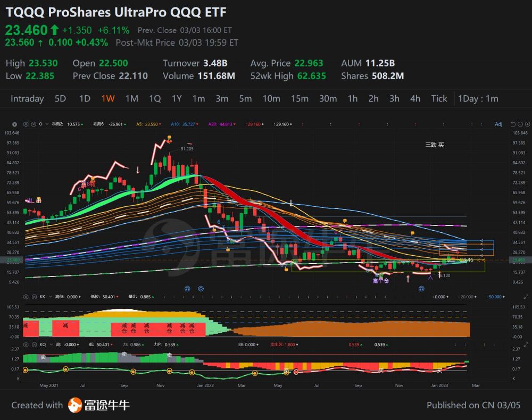The width and height of the screenshot is (532, 420).
Task: Click the 91.205 peak price label
Action: click(x=187, y=149)
